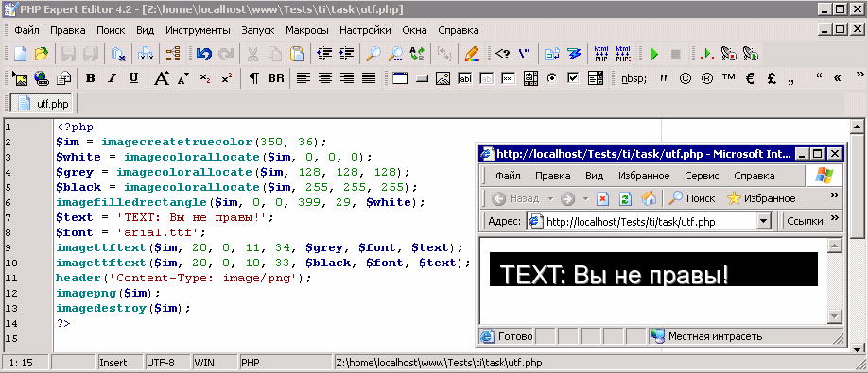
Task: Open the Запуск menu
Action: click(258, 30)
